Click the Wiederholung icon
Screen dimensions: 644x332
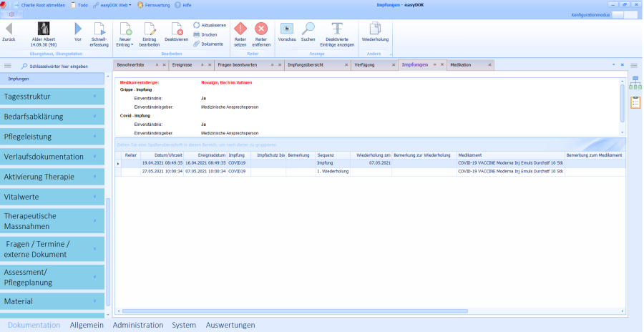(x=375, y=29)
